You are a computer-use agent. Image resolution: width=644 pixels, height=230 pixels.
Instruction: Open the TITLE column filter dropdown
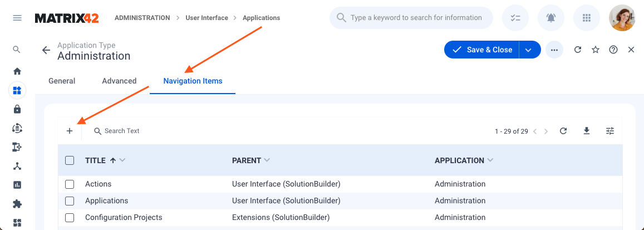pos(122,160)
